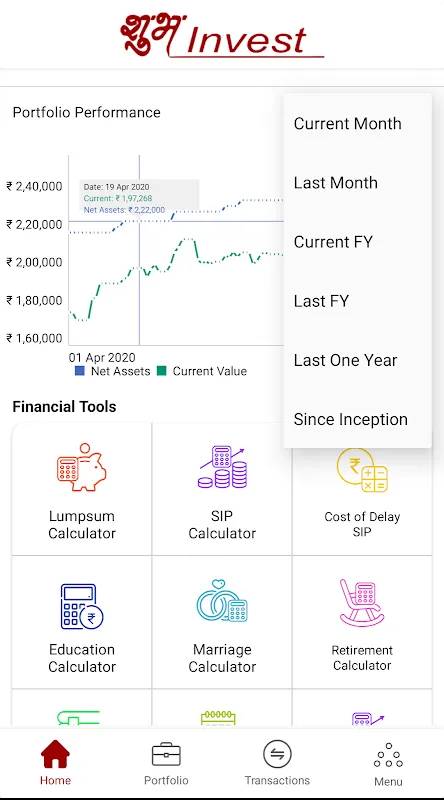Image resolution: width=444 pixels, height=800 pixels.
Task: Open the Lumpsum Calculator piggy bank icon
Action: [x=82, y=467]
